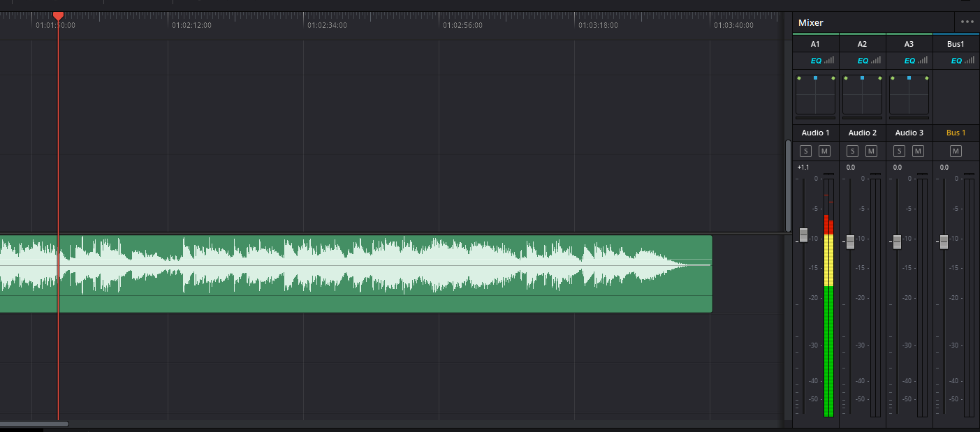Click the ruler at 01:03:18:00

(x=598, y=25)
